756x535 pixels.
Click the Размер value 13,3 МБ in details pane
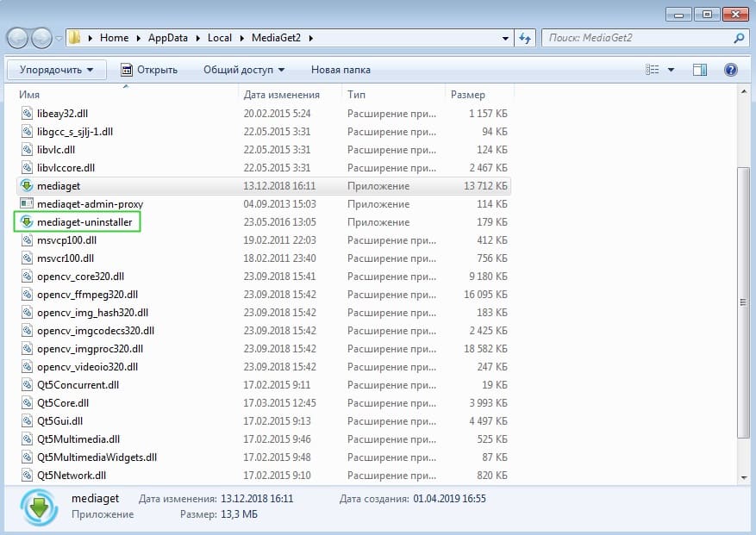point(239,514)
